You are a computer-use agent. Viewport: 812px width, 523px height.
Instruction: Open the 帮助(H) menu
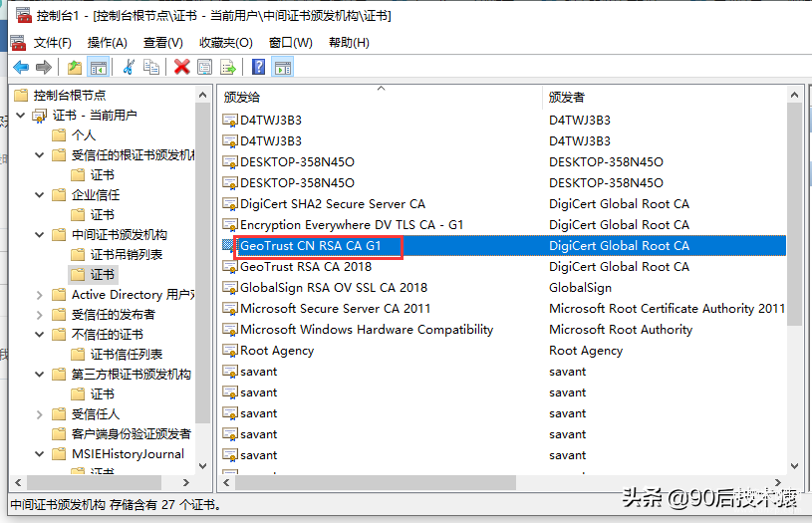point(349,43)
